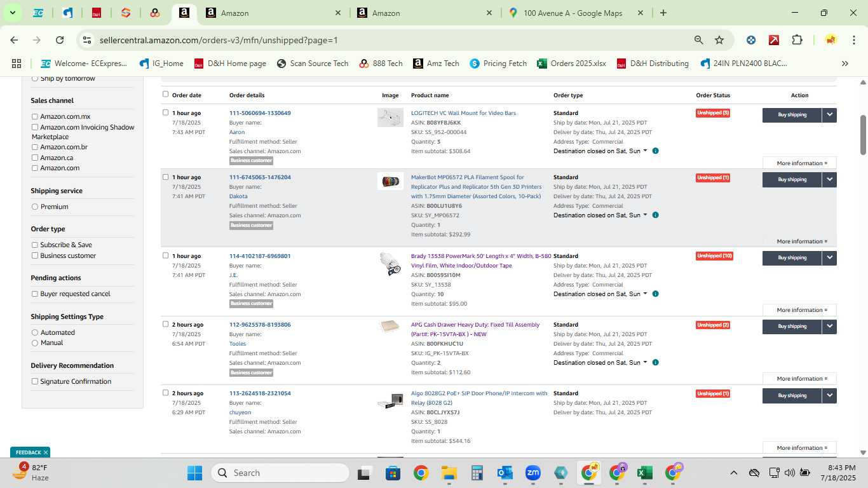The width and height of the screenshot is (868, 488).
Task: Expand Destination closed dropdown for Brady order
Action: 600,294
